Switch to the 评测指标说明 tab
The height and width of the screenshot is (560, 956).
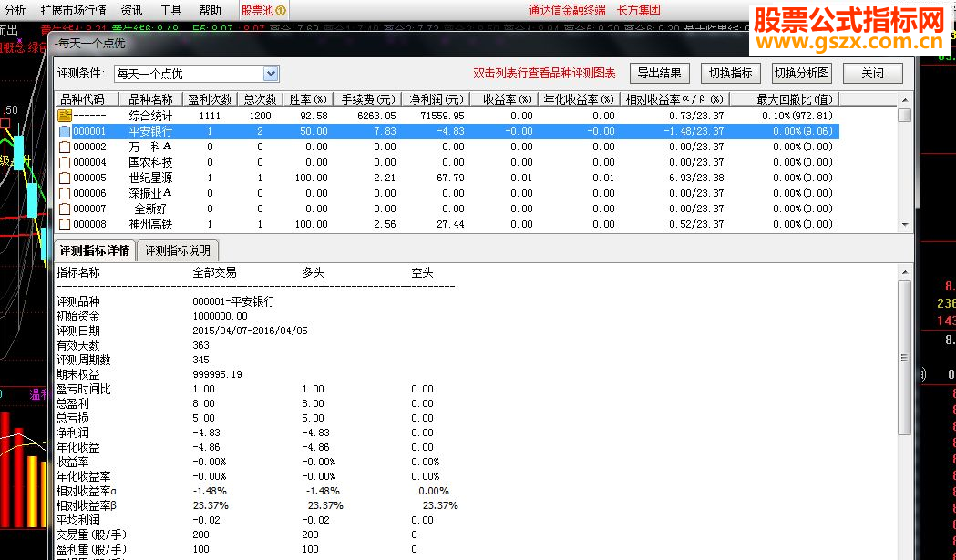pos(178,250)
